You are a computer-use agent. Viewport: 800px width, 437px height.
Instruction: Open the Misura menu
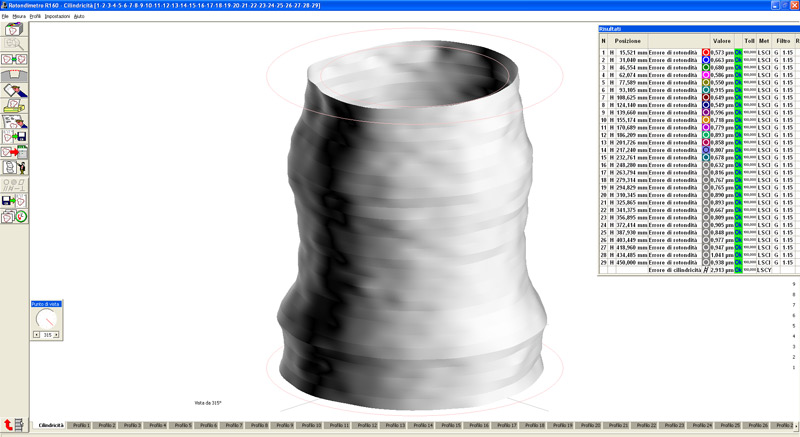[x=19, y=17]
